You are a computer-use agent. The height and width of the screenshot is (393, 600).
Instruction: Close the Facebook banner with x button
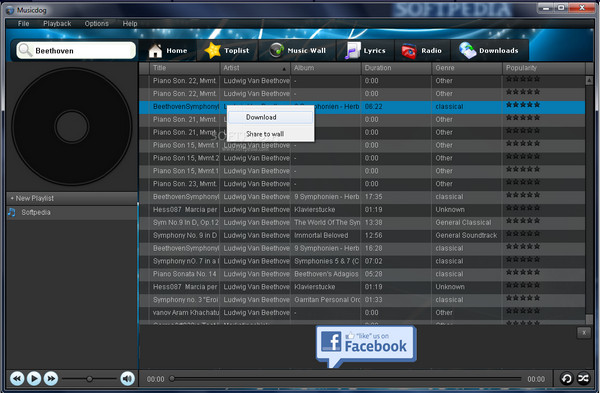pyautogui.click(x=584, y=333)
